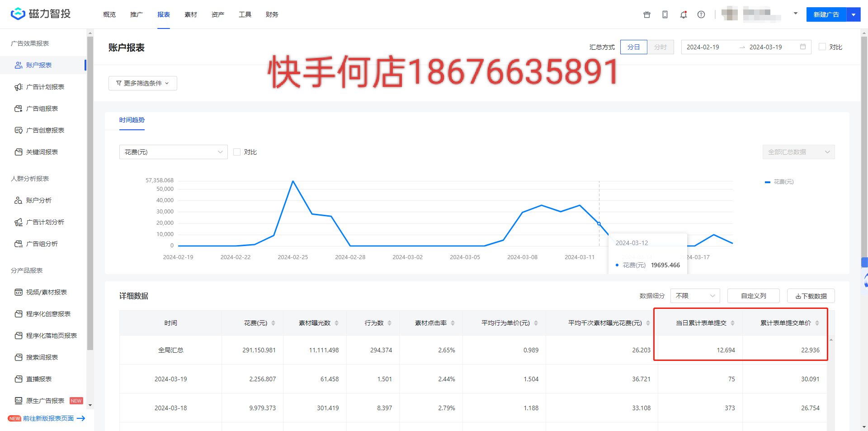868x431 pixels.
Task: Expand the 更多筛选条件 filter dropdown
Action: [143, 83]
